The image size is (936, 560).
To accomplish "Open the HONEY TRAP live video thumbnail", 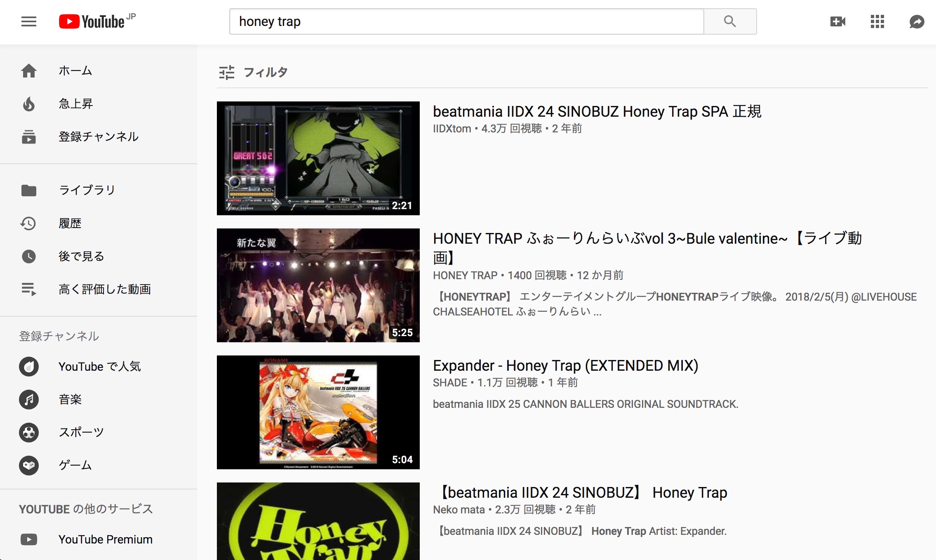I will (318, 285).
